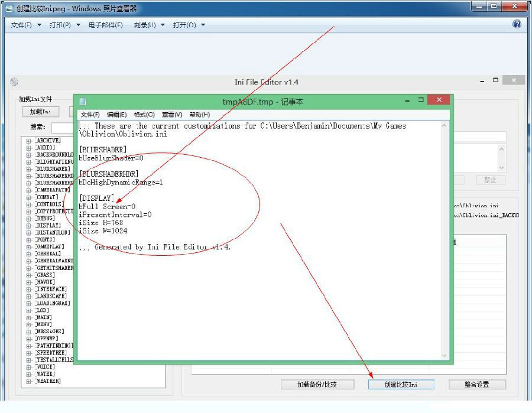Select the [SPEEDTREE] tree item
The image size is (532, 413).
click(51, 353)
